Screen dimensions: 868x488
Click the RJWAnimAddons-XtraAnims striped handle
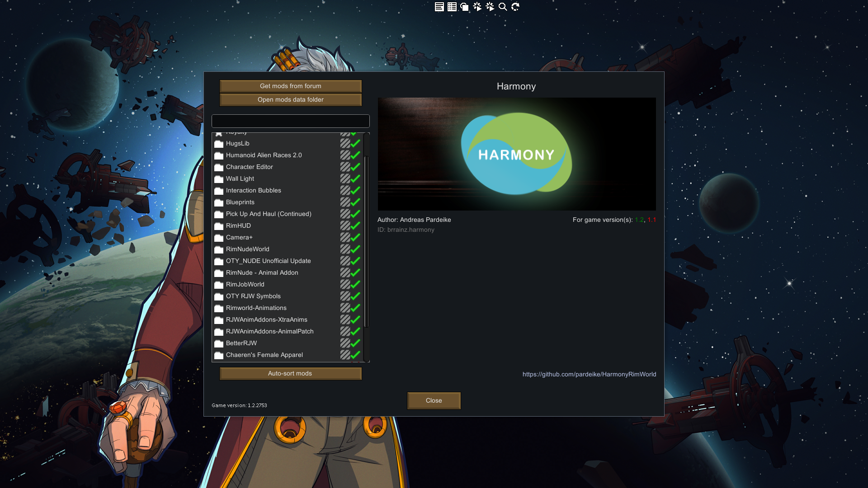click(x=345, y=319)
